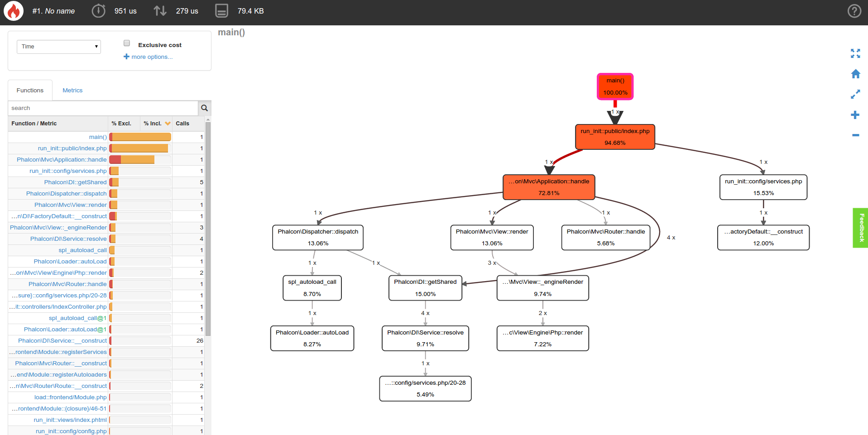Click ...actoryDefault::__construct graph node
Image resolution: width=868 pixels, height=435 pixels.
(763, 237)
